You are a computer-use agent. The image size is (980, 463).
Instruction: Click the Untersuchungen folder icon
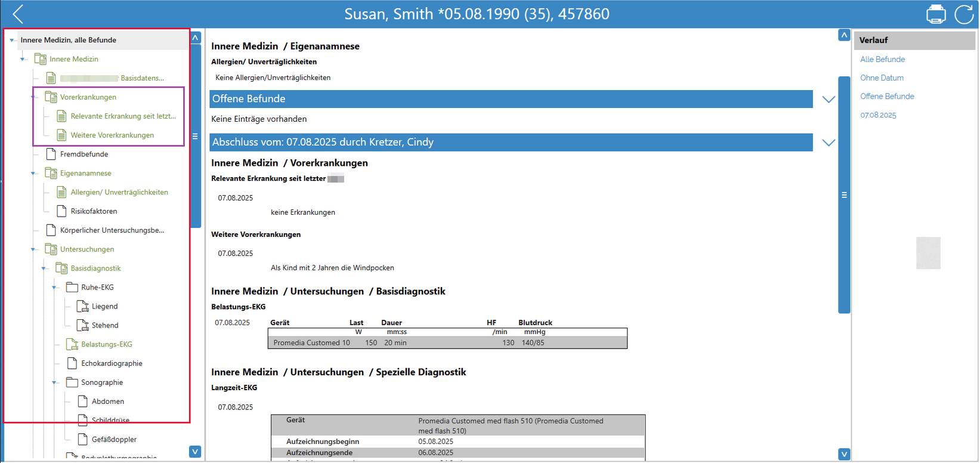tap(51, 249)
